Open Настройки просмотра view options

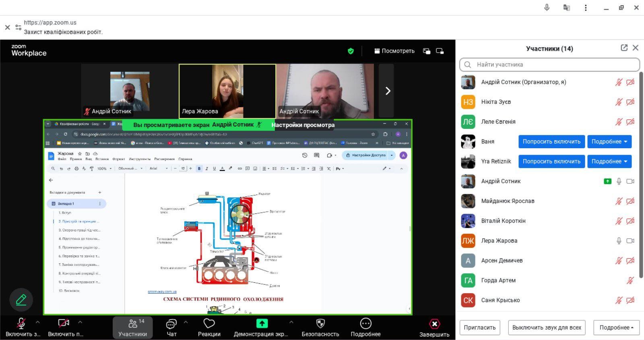tap(303, 125)
